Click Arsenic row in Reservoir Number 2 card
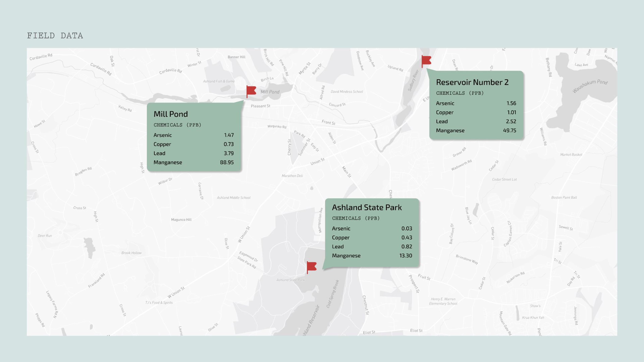 (445, 103)
